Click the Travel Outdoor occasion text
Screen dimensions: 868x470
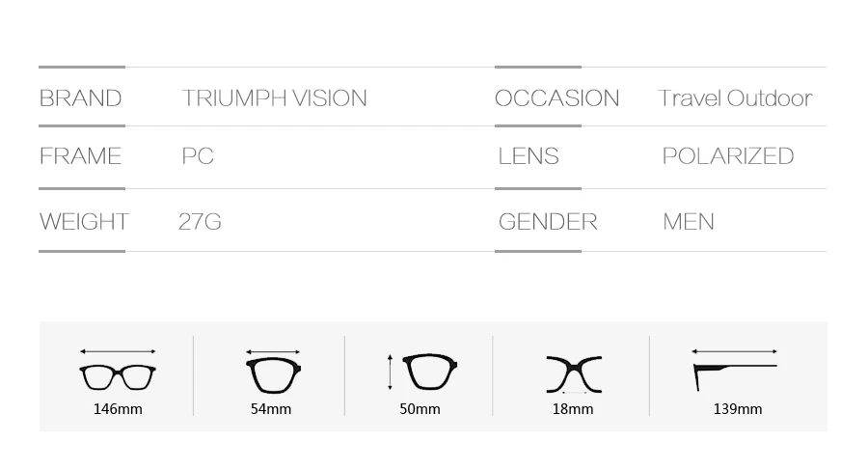[x=735, y=98]
